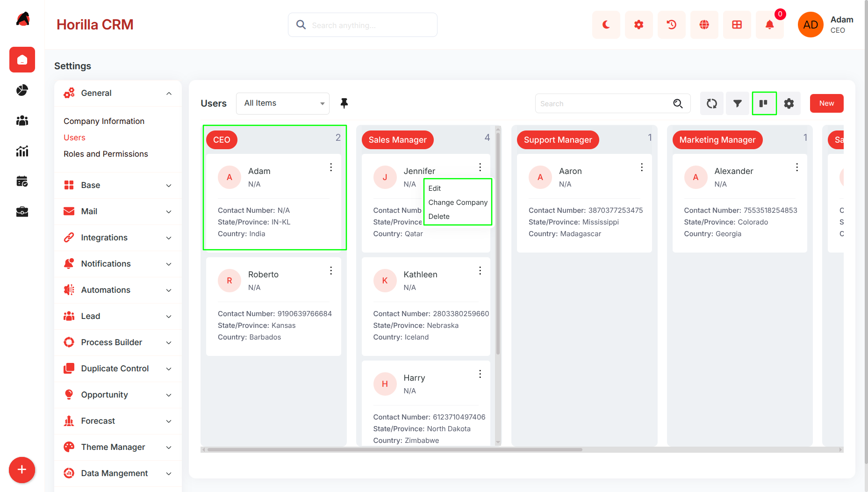This screenshot has height=492, width=868.
Task: Switch to the kanban view icon
Action: click(x=764, y=103)
